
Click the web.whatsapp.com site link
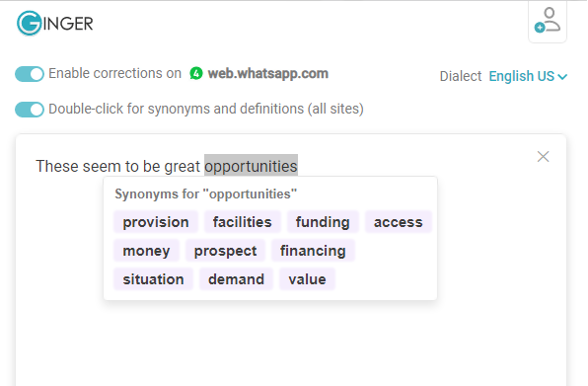point(268,73)
